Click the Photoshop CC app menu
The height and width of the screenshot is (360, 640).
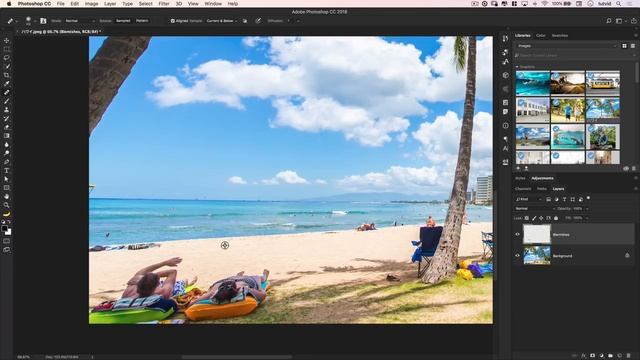tap(34, 4)
